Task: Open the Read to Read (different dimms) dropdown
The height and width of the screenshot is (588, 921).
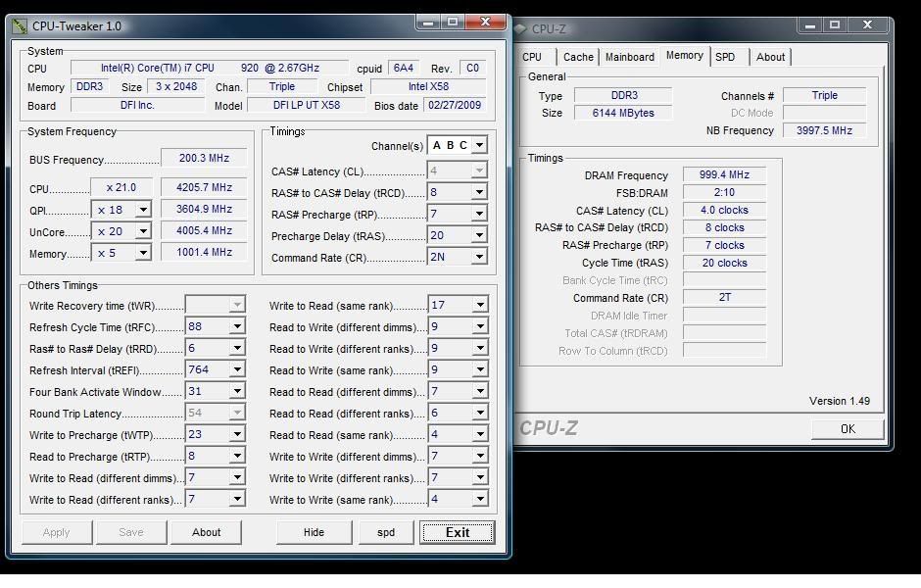Action: (x=480, y=391)
